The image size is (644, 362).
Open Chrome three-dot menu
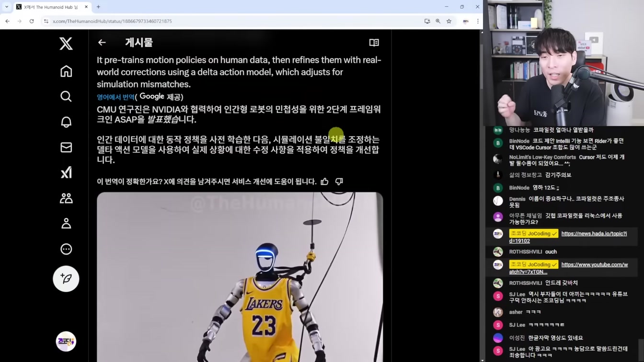(x=478, y=21)
